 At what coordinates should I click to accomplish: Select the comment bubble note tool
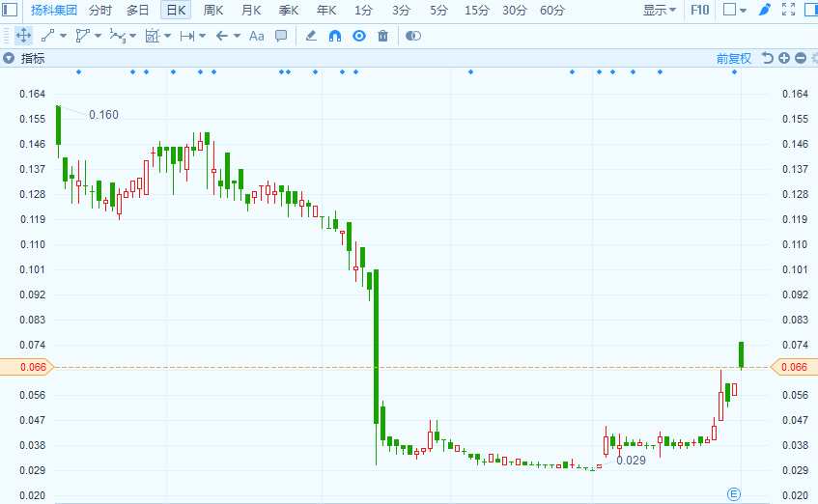tap(281, 36)
